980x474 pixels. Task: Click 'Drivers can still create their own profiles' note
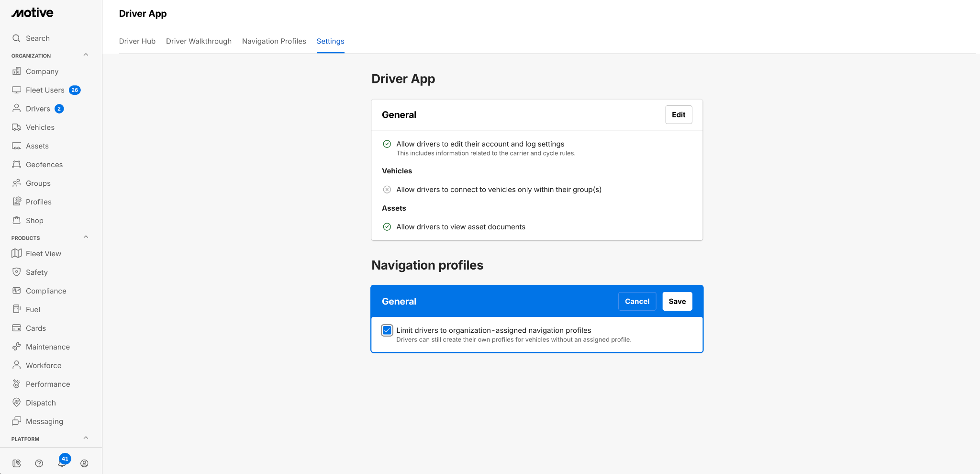pyautogui.click(x=514, y=340)
